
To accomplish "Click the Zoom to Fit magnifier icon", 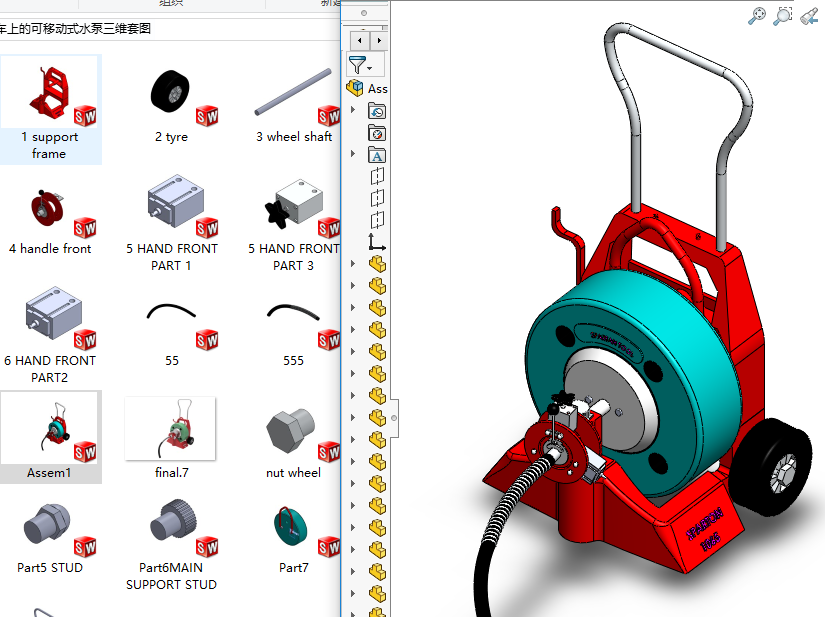I will (757, 16).
